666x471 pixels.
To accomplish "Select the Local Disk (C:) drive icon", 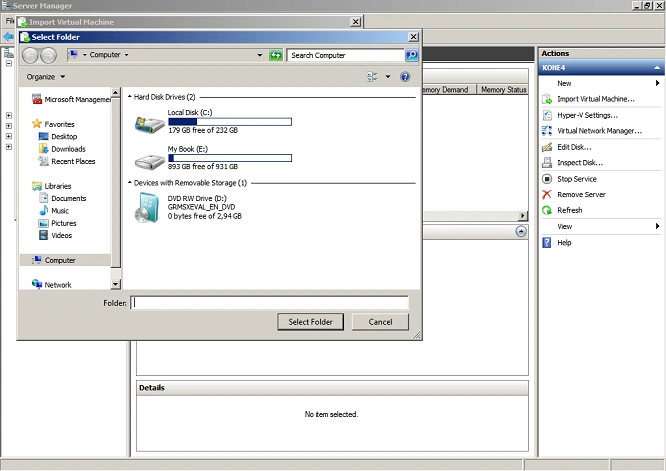I will 150,124.
